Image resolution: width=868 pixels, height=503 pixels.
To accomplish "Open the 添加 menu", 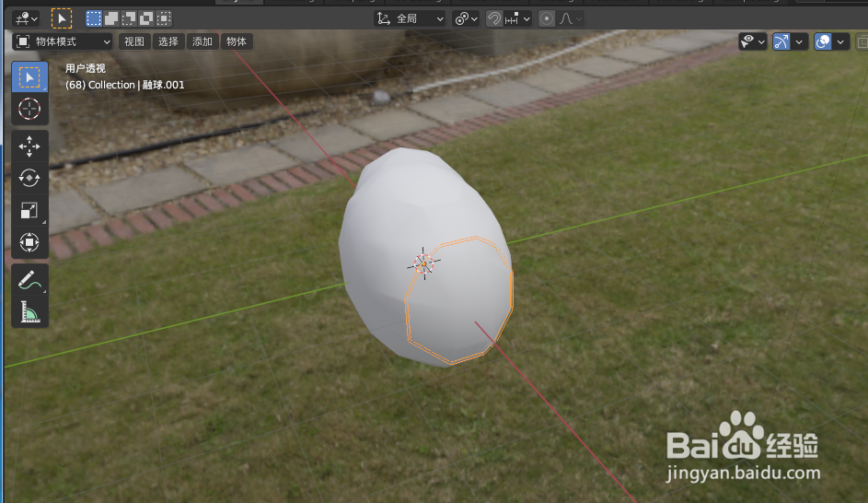I will tap(203, 41).
